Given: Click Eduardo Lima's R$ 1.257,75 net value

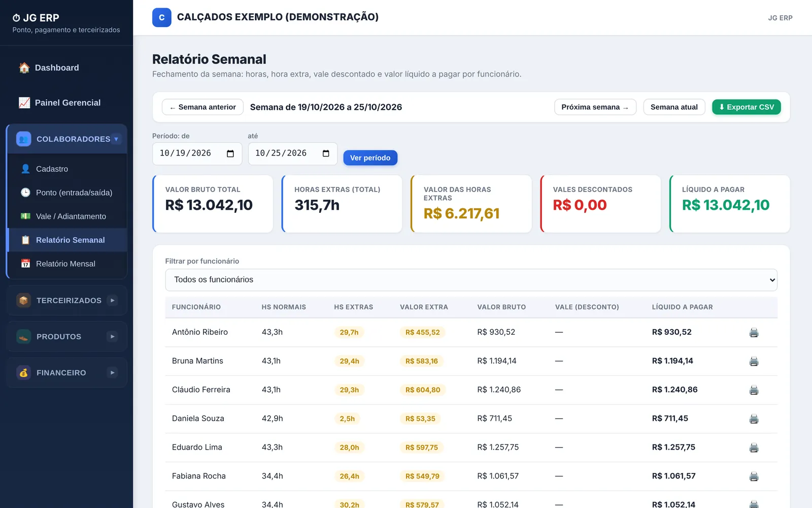Looking at the screenshot, I should coord(673,447).
